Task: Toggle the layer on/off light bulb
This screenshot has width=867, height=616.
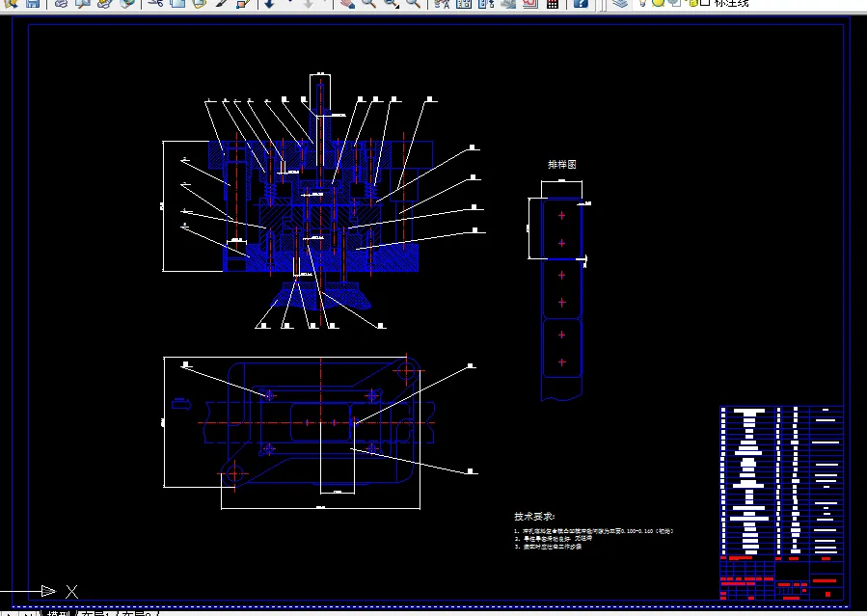Action: [x=642, y=3]
